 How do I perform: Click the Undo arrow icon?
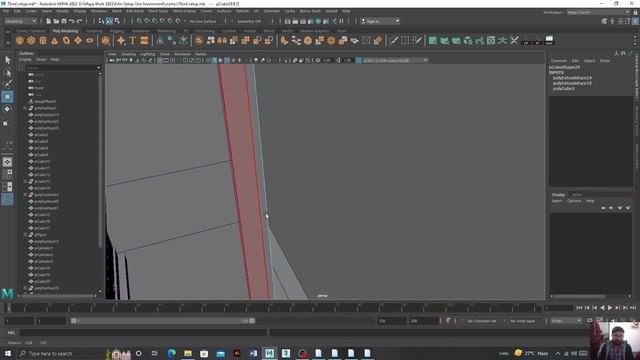click(72, 21)
